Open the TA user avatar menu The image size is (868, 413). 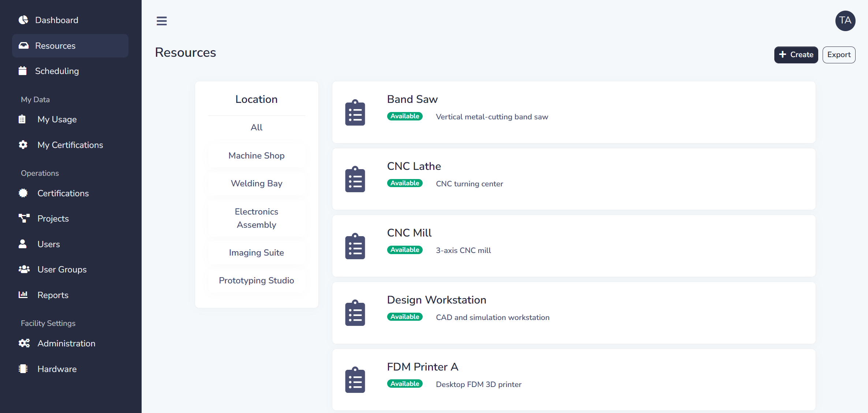(x=845, y=21)
